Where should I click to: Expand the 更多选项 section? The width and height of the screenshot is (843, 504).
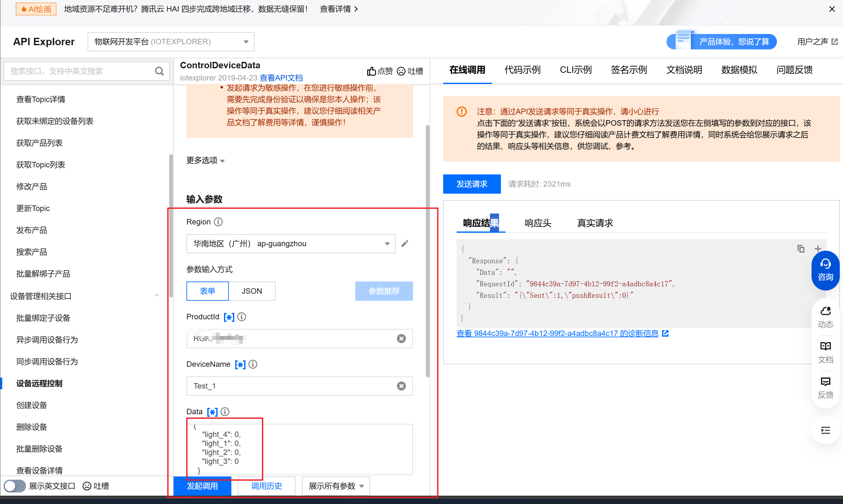click(x=205, y=160)
